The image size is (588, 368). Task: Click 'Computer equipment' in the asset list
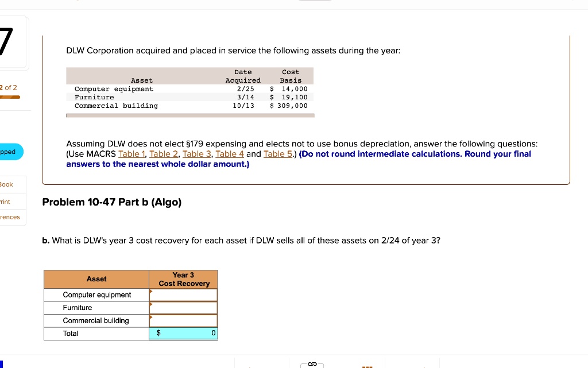(114, 89)
